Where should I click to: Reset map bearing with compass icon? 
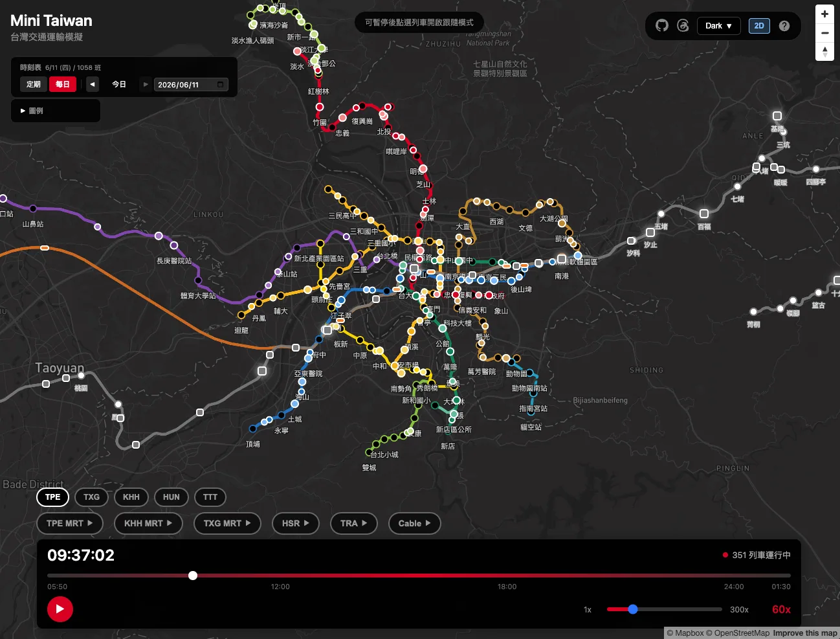coord(824,52)
